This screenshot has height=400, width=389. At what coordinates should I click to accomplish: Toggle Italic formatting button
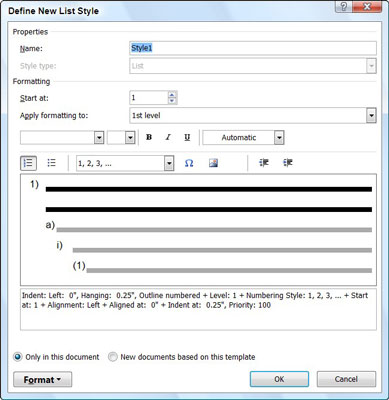coord(168,137)
